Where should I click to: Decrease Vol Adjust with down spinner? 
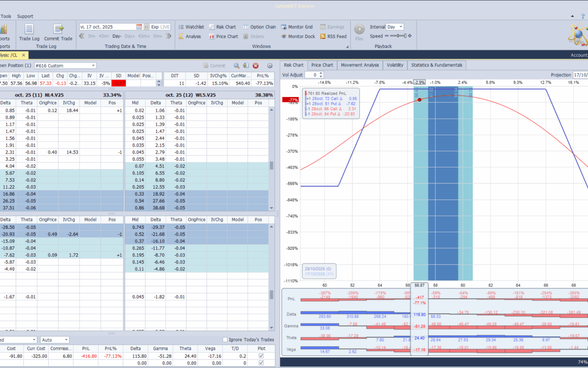[x=321, y=77]
